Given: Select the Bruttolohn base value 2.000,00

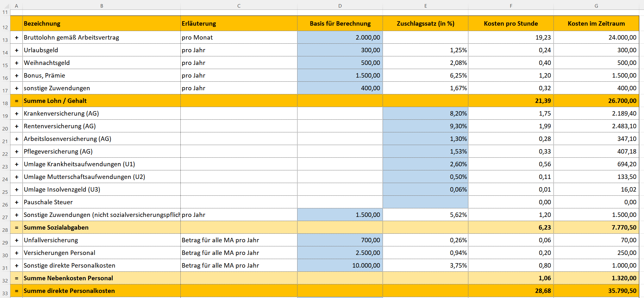Looking at the screenshot, I should [340, 37].
